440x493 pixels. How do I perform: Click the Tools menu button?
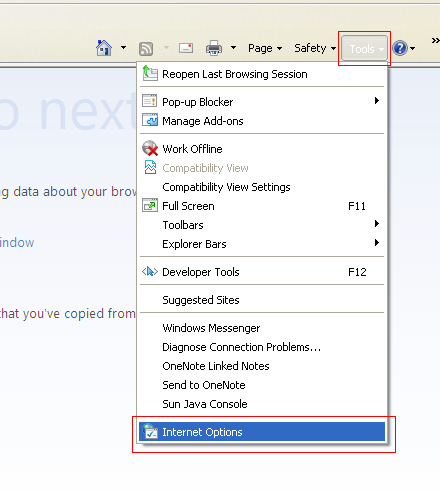tap(364, 49)
